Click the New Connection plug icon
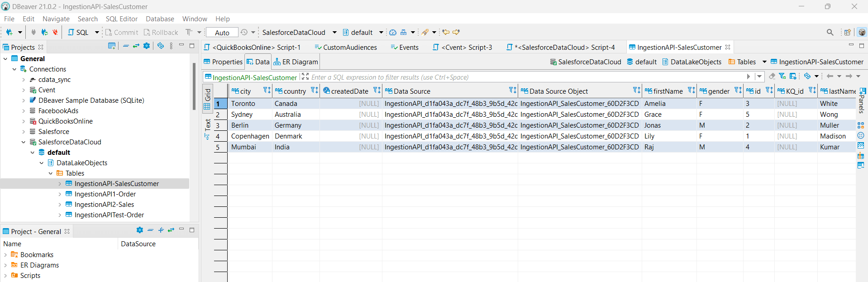Viewport: 868px width, 282px height. point(9,32)
